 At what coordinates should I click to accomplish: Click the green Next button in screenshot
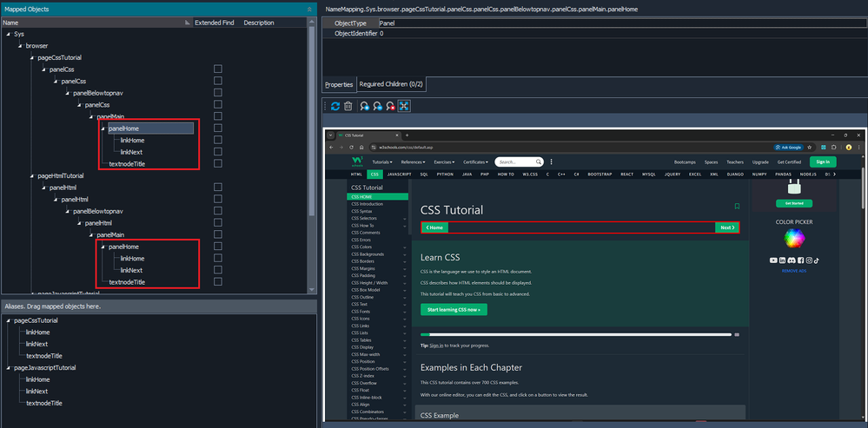[726, 227]
